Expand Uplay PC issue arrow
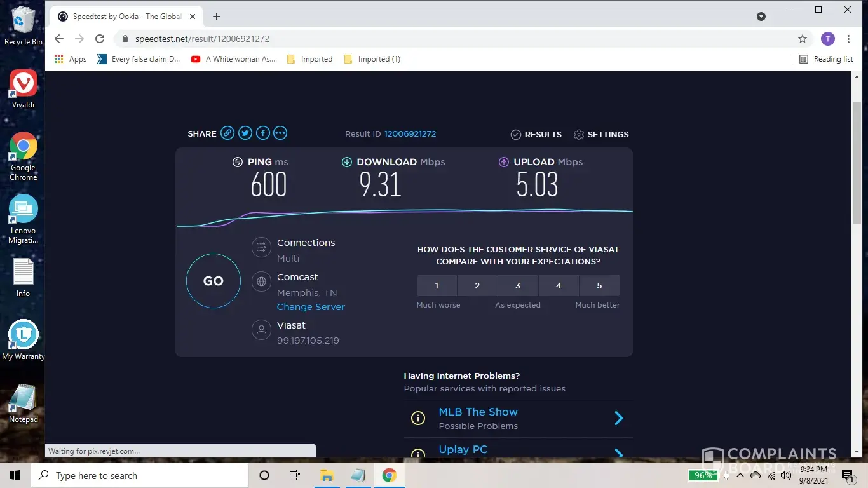 click(618, 452)
